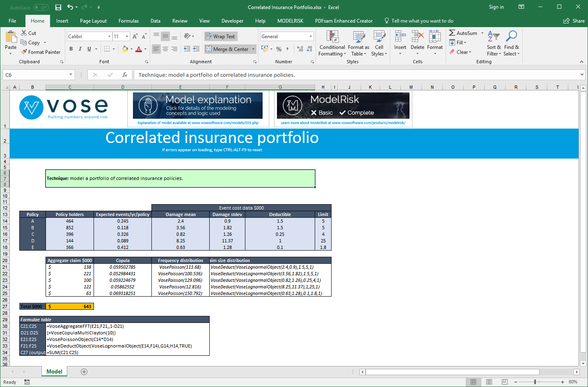This screenshot has height=387, width=588.
Task: Open the Formulas ribbon tab
Action: (128, 21)
